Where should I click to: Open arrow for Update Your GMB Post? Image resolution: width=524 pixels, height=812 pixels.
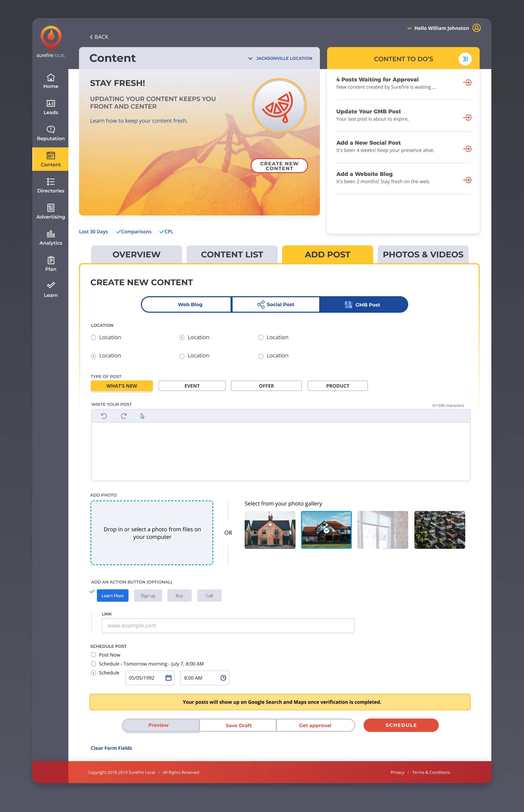click(467, 118)
